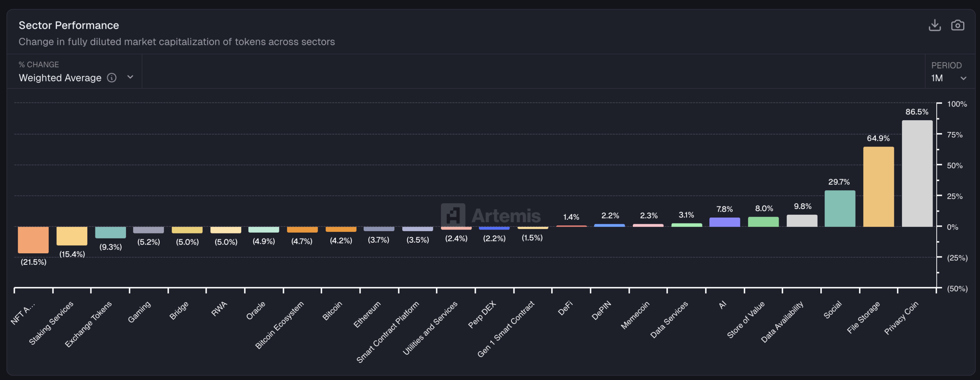Image resolution: width=980 pixels, height=380 pixels.
Task: Open the % Change Weighted Average selector
Action: click(x=60, y=78)
